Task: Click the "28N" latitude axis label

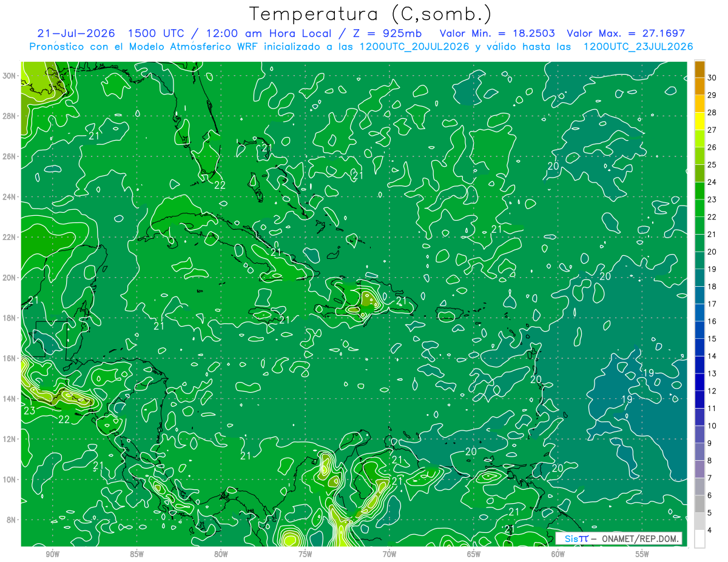Action: pos(10,116)
